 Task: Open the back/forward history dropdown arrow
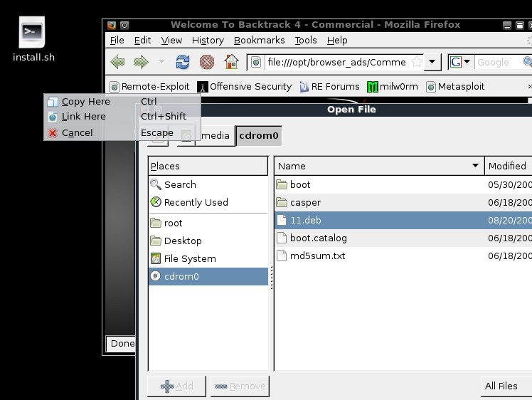click(x=161, y=62)
